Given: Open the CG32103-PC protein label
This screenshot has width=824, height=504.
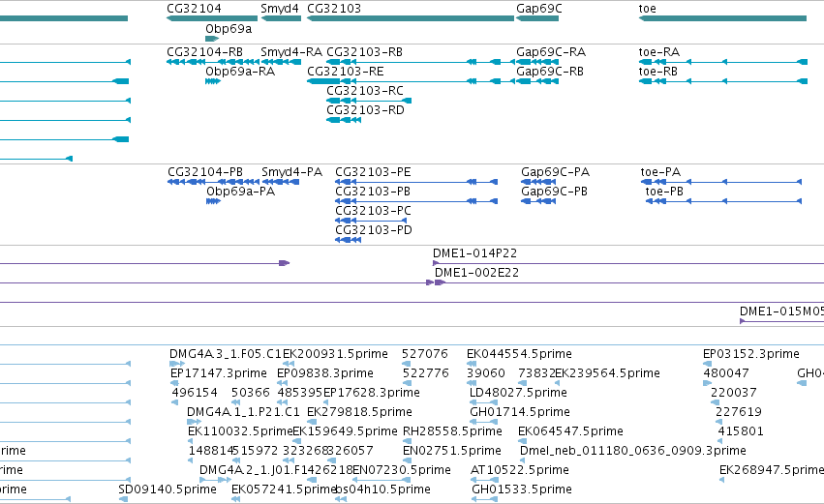Looking at the screenshot, I should tap(373, 211).
